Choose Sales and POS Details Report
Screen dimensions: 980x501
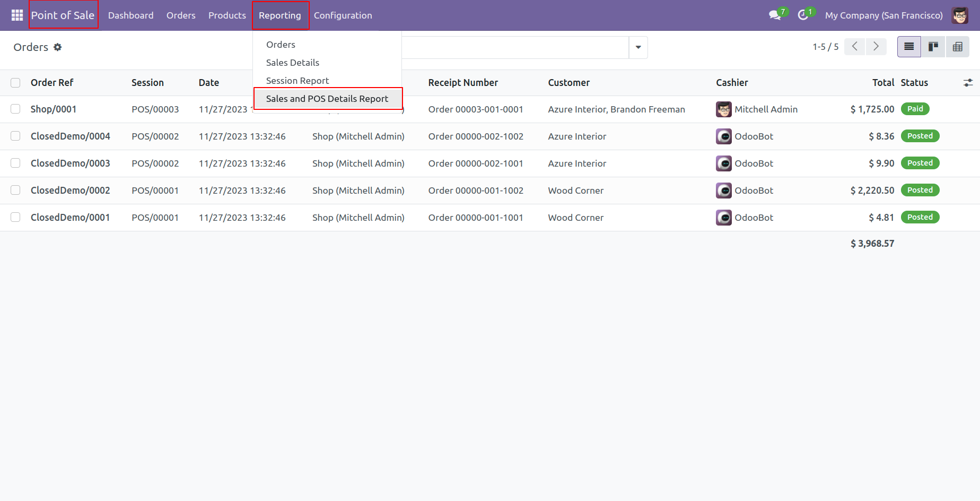point(327,99)
